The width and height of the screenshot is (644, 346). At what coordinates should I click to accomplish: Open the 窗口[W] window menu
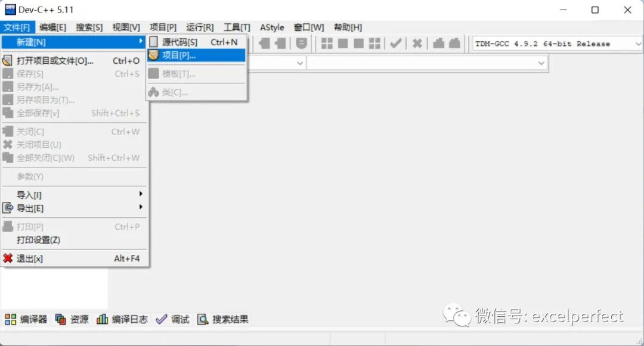click(309, 27)
